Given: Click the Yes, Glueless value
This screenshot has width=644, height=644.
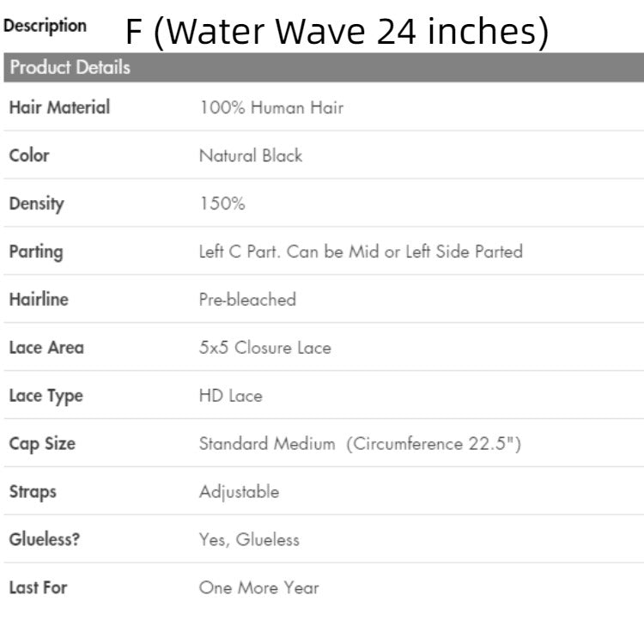Looking at the screenshot, I should pyautogui.click(x=249, y=540).
